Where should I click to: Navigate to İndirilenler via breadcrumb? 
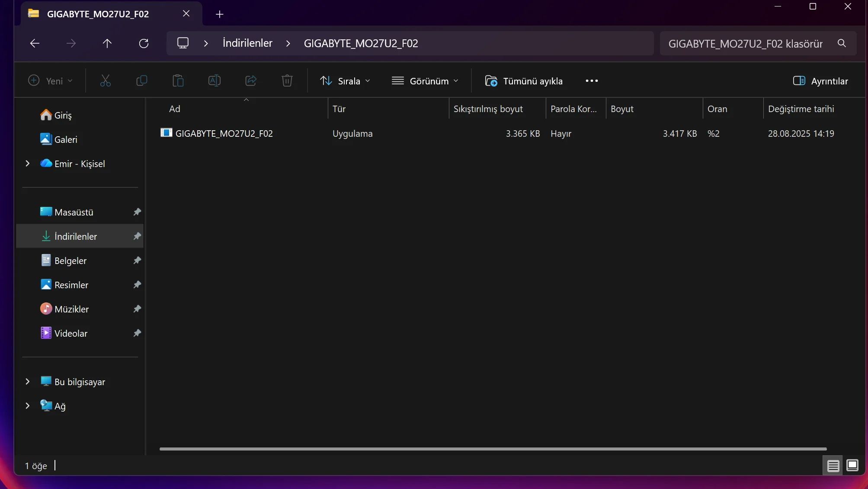(247, 43)
